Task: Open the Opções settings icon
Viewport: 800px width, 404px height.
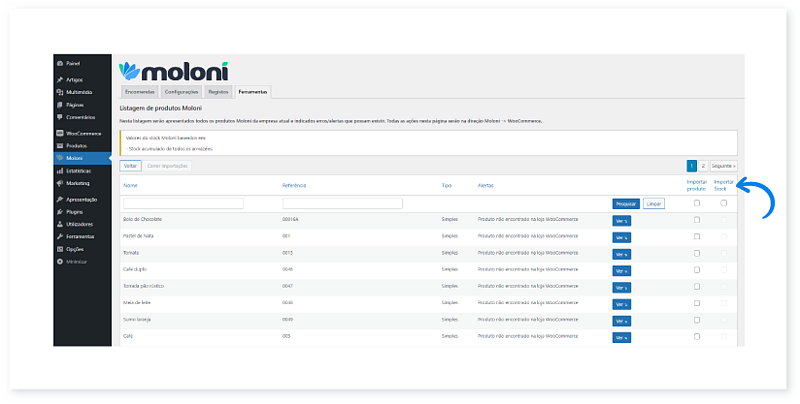Action: pyautogui.click(x=60, y=249)
